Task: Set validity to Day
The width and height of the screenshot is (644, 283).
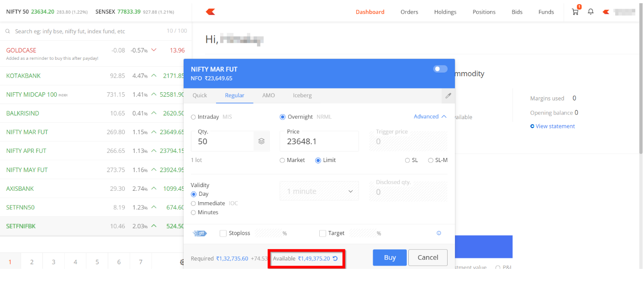Action: point(193,194)
